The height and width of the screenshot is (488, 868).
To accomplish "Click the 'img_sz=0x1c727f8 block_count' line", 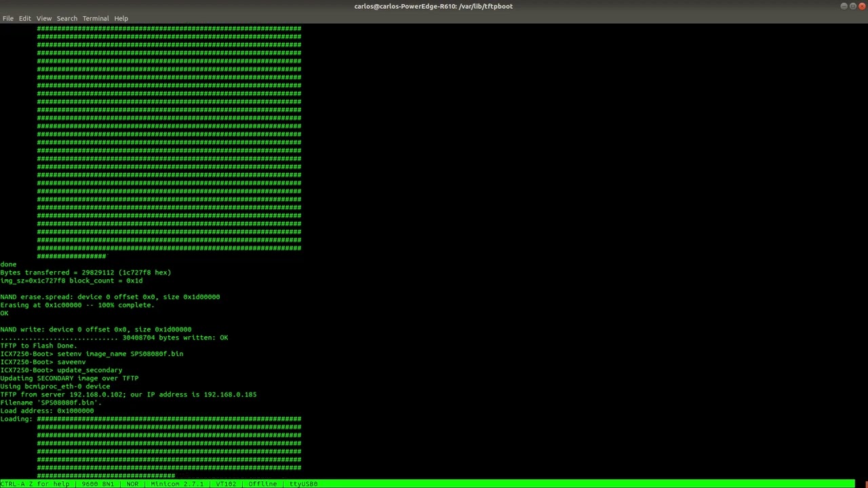I will (x=71, y=281).
